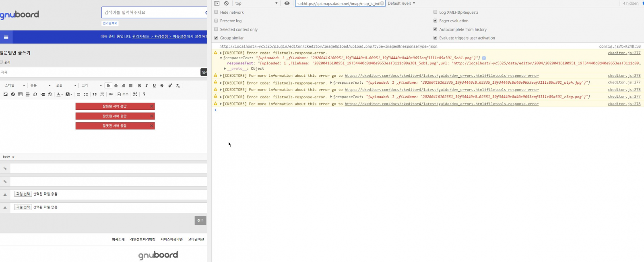Disable Eager evaluation
This screenshot has width=644, height=262.
click(x=435, y=21)
